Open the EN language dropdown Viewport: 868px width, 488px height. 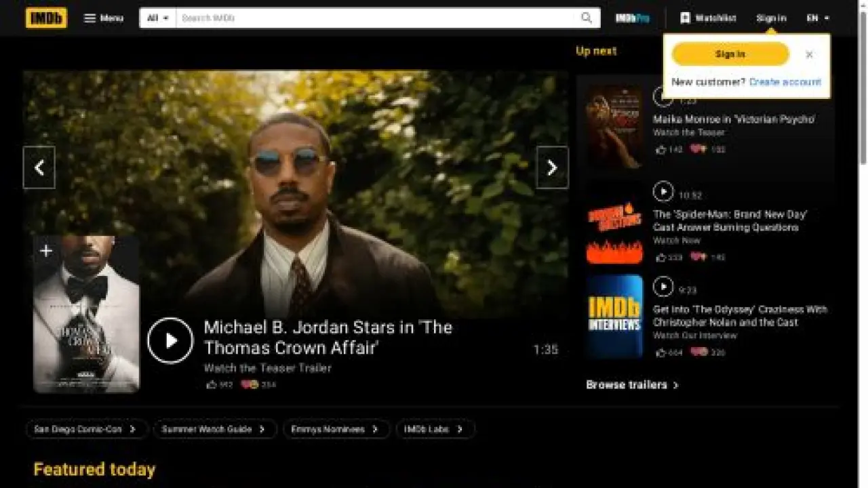(818, 18)
